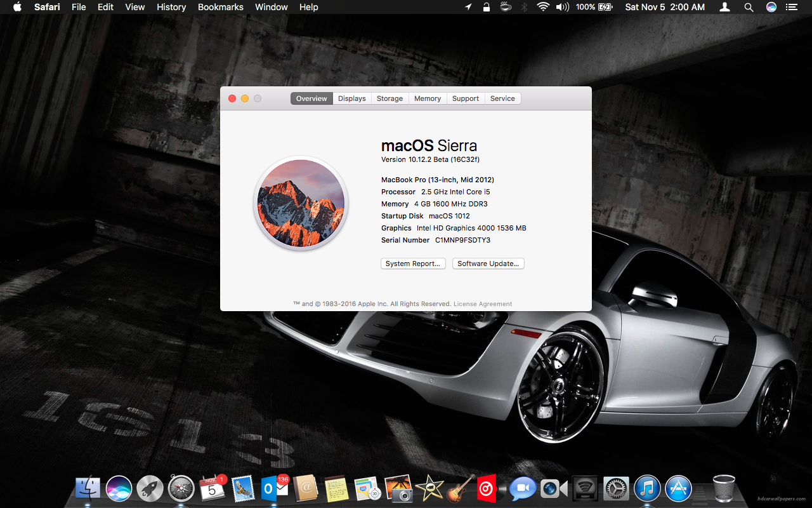
Task: Open the App Store in Dock
Action: pyautogui.click(x=678, y=488)
